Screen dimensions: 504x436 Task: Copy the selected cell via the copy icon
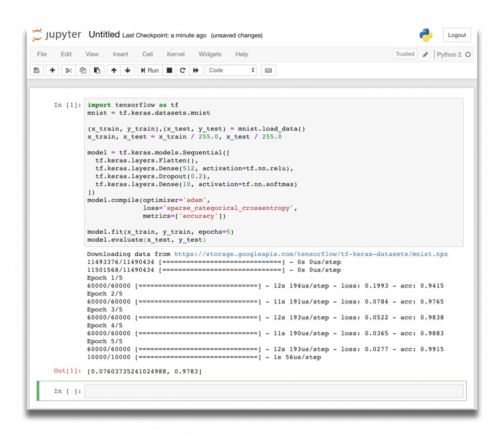[83, 70]
